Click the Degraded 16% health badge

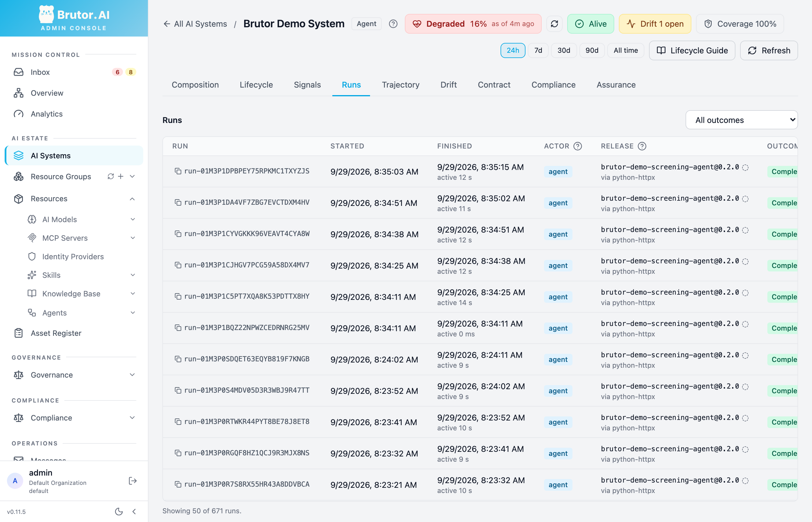coord(473,24)
